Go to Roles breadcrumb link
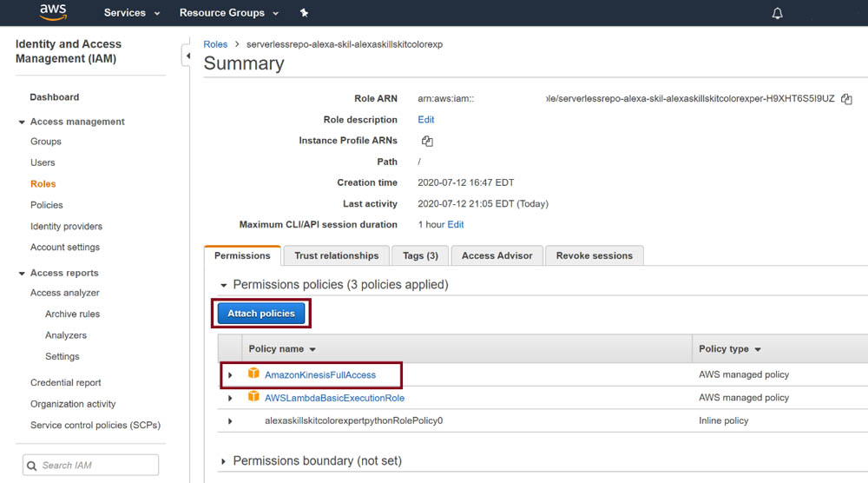This screenshot has width=868, height=483. [215, 44]
